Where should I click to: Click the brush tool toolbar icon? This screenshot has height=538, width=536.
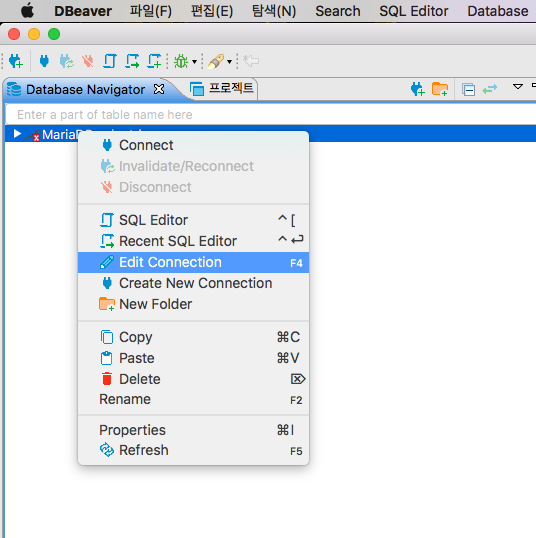(x=216, y=61)
